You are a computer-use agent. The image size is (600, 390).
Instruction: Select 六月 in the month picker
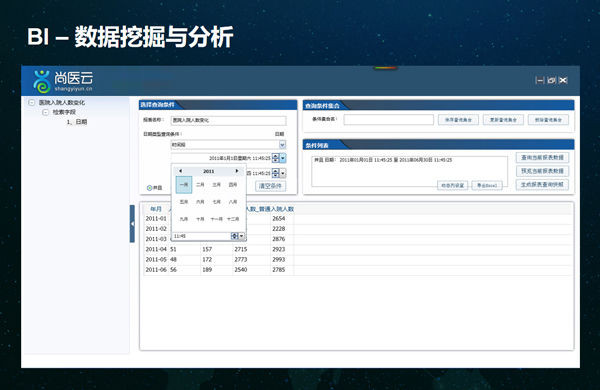point(200,202)
